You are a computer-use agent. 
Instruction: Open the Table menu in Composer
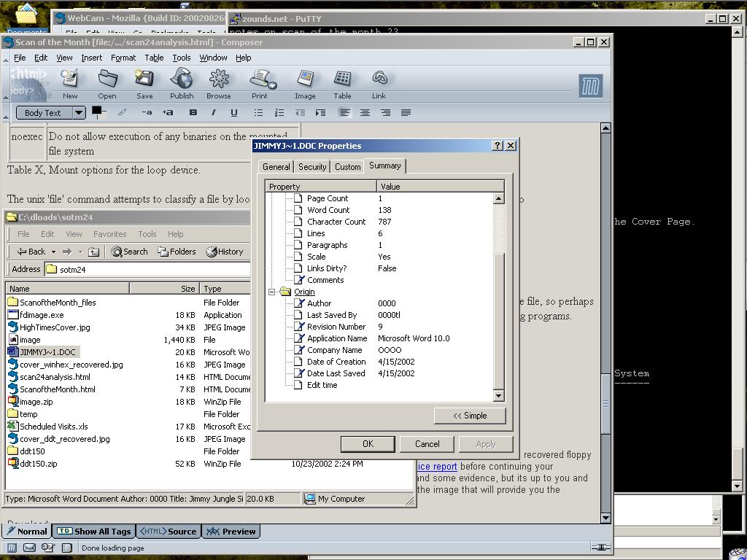[154, 58]
